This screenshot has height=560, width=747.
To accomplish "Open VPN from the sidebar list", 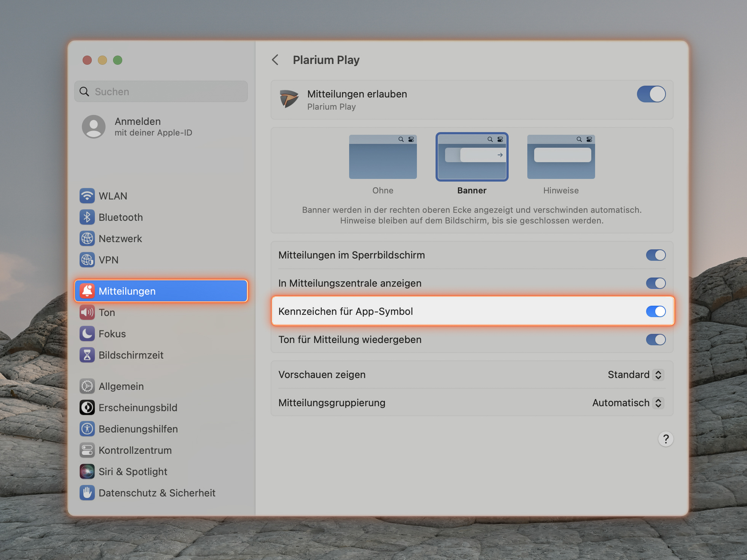I will [x=161, y=260].
